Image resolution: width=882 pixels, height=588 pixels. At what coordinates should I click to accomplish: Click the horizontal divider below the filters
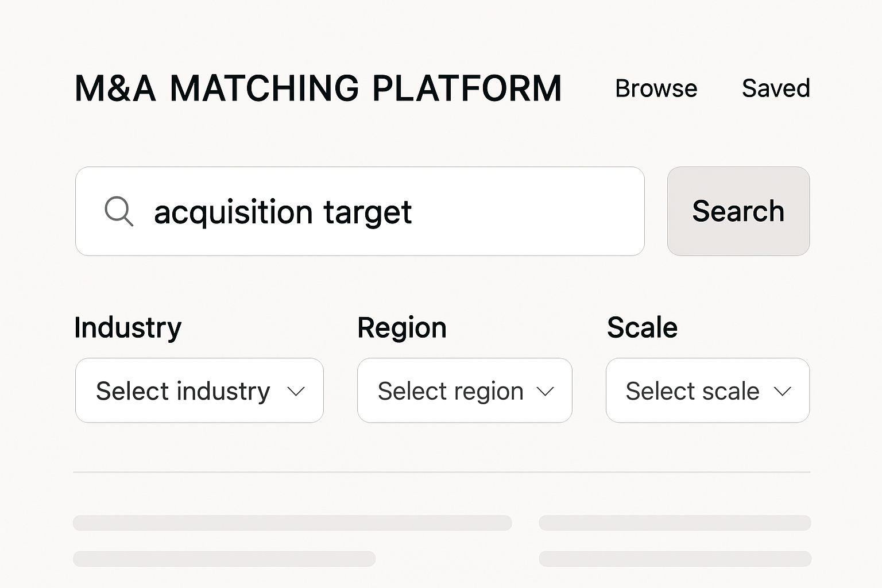coord(442,472)
